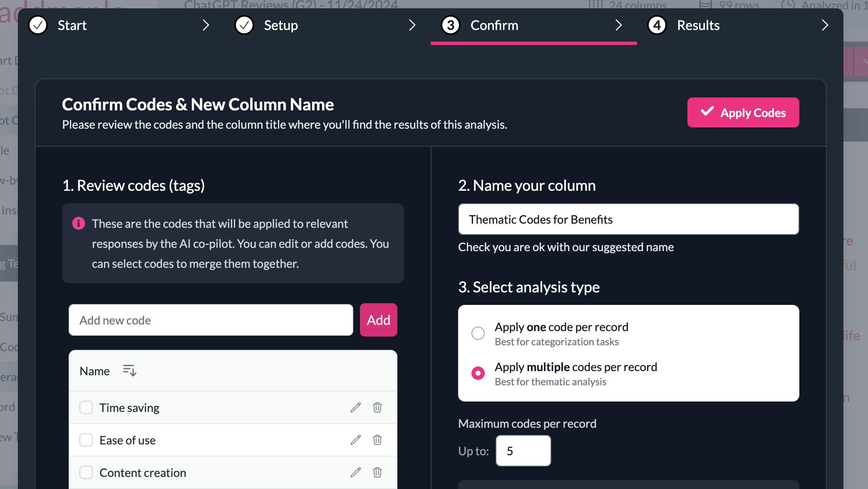The width and height of the screenshot is (868, 489).
Task: Select Apply multiple codes per record
Action: coord(478,373)
